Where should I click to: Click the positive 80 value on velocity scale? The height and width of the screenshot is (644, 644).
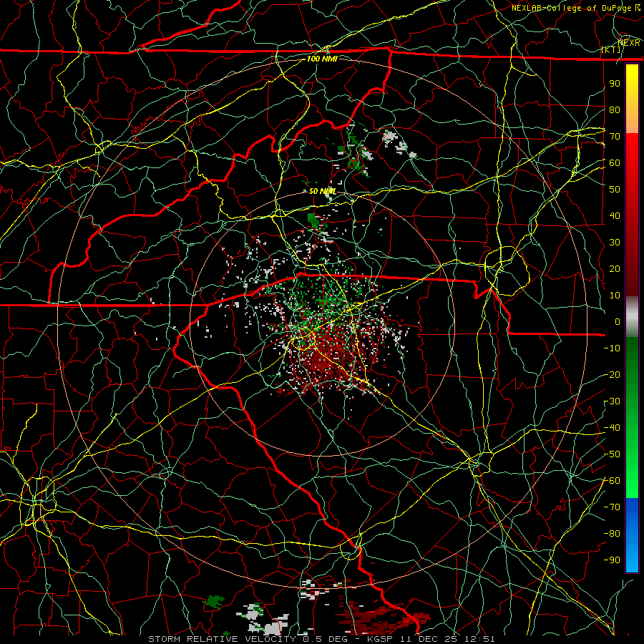pos(615,109)
